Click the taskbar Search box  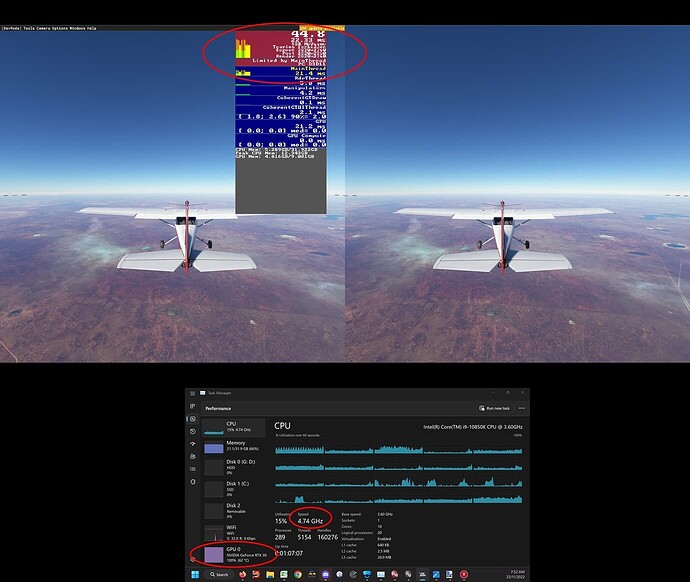[x=219, y=574]
